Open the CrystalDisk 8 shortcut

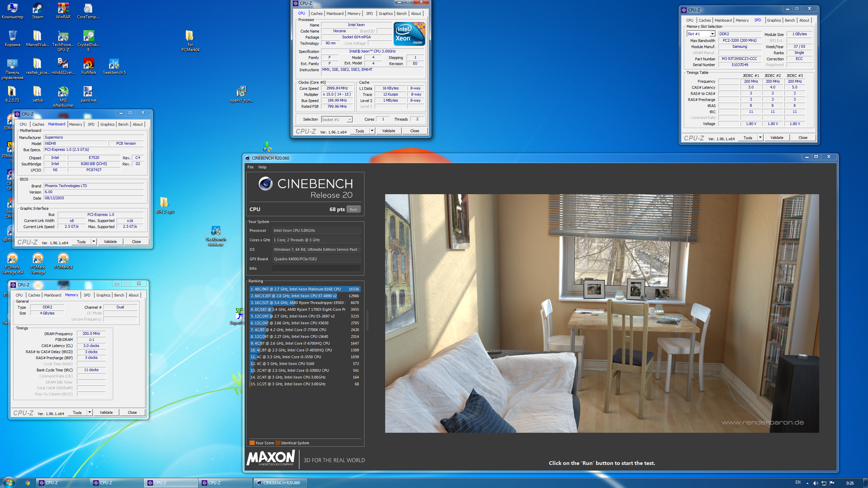click(x=88, y=41)
